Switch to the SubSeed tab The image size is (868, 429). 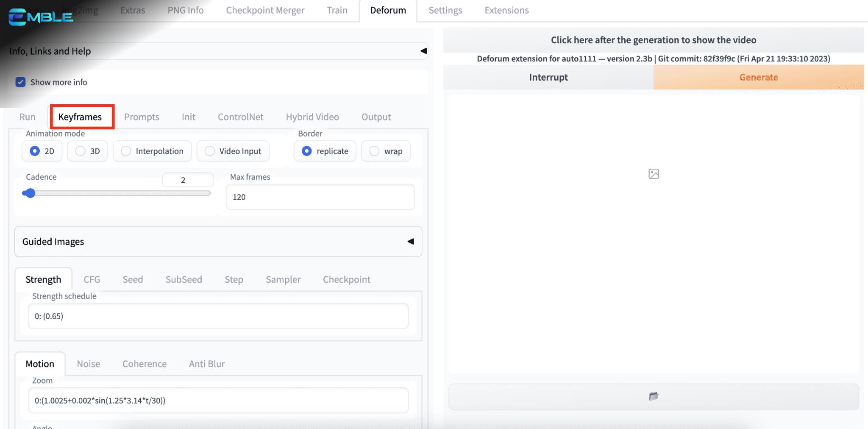[184, 279]
